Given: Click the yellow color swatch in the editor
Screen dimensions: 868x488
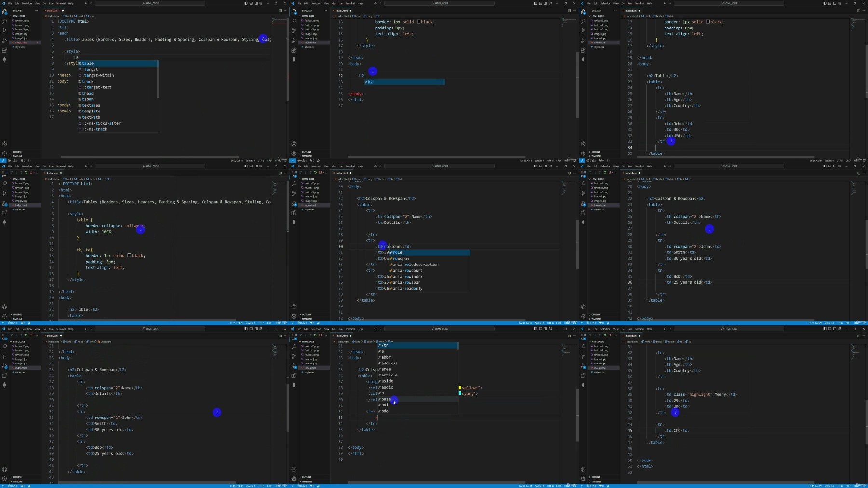Looking at the screenshot, I should tap(460, 388).
